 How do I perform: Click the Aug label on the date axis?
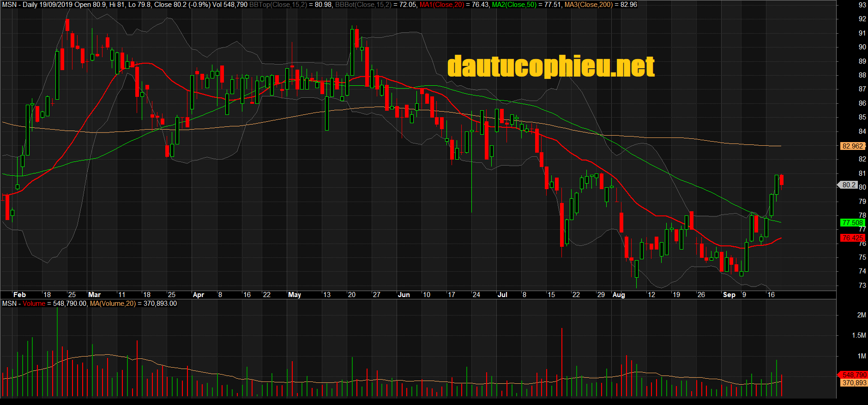coord(618,295)
